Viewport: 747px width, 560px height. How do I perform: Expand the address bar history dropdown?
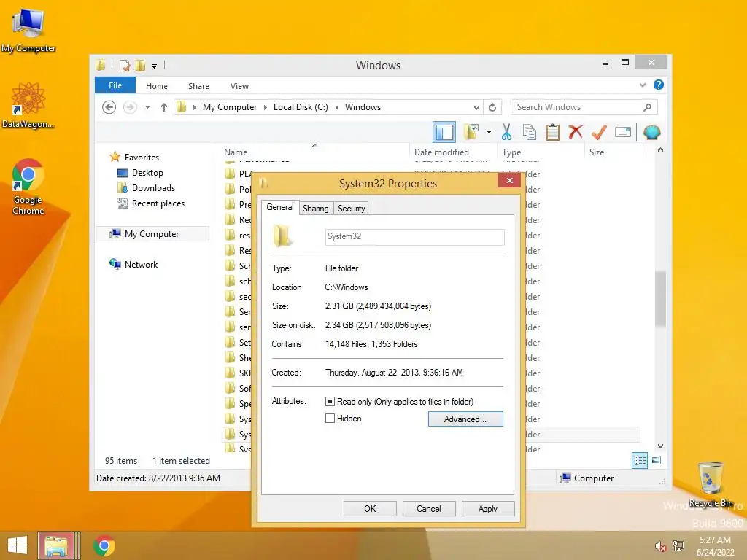click(x=476, y=107)
